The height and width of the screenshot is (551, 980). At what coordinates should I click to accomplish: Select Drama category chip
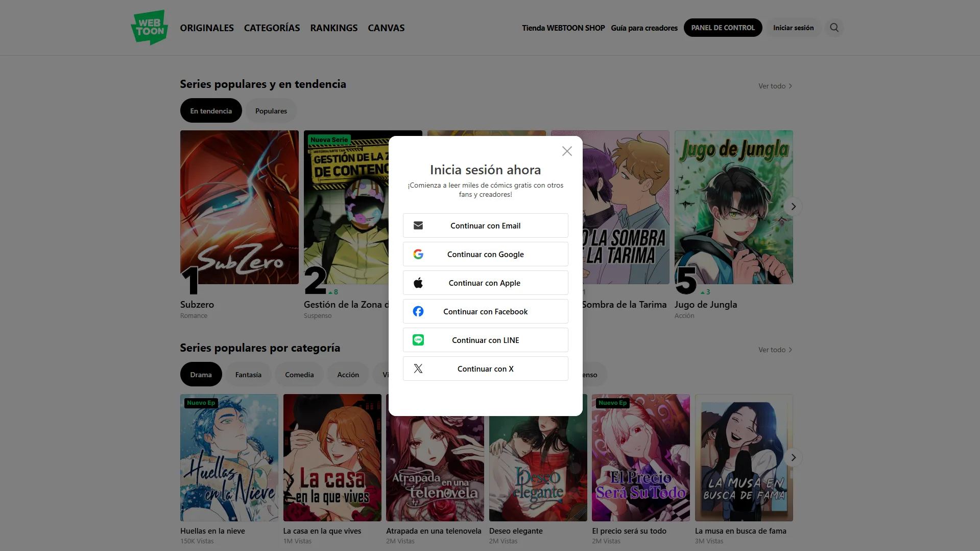[201, 374]
